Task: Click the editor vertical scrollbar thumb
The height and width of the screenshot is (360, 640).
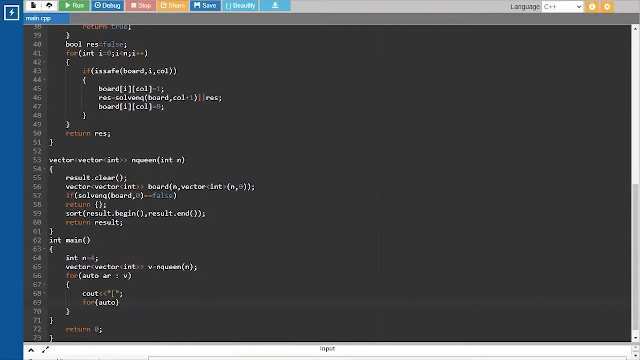Action: 635,258
